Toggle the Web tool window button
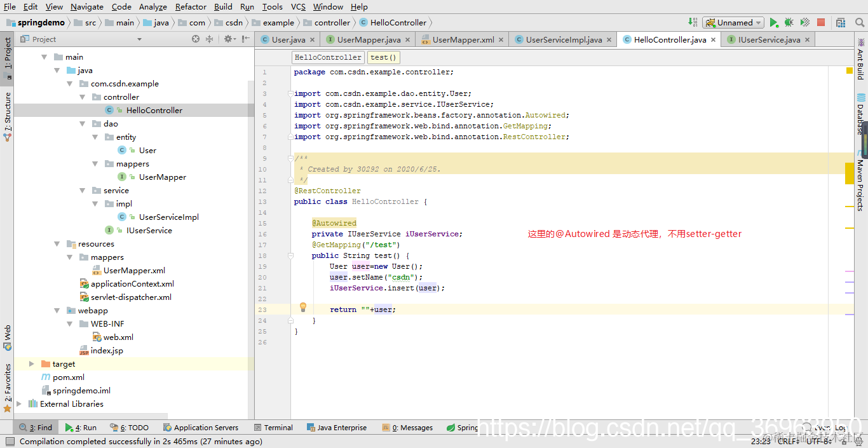The image size is (868, 448). click(x=7, y=337)
